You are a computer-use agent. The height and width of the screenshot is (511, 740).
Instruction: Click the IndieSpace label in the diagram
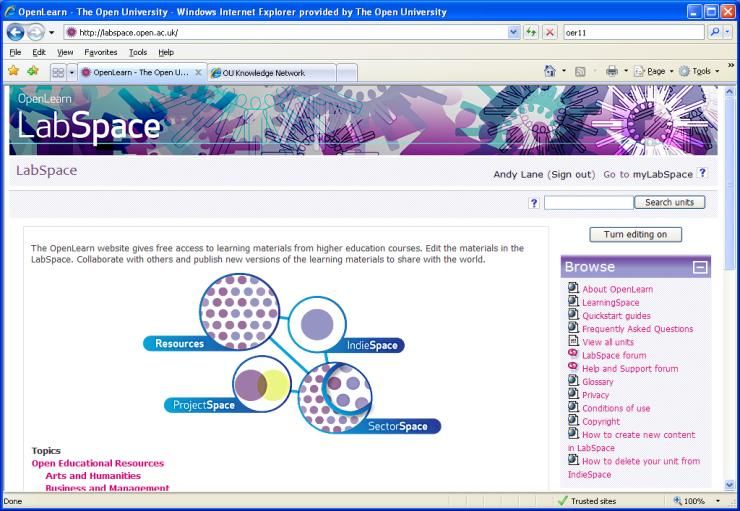[372, 345]
